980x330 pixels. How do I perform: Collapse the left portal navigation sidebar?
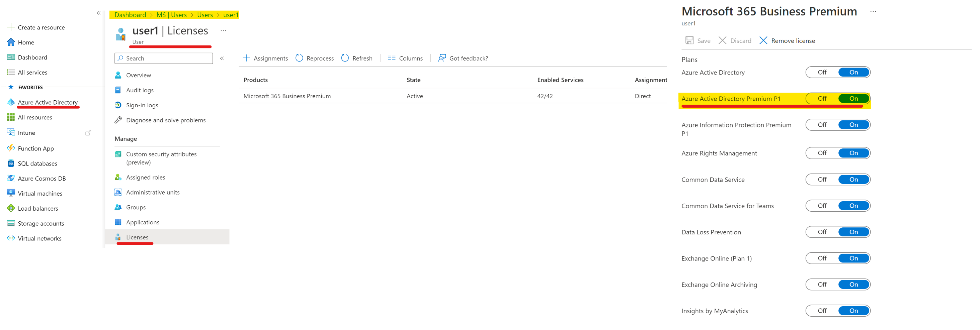point(98,13)
